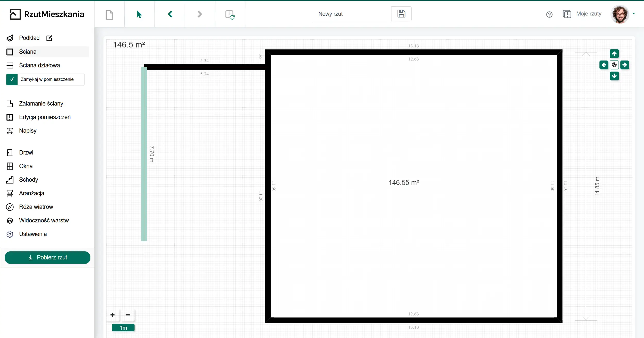This screenshot has height=338, width=644.
Task: Click the redo forward arrow
Action: coord(200,14)
